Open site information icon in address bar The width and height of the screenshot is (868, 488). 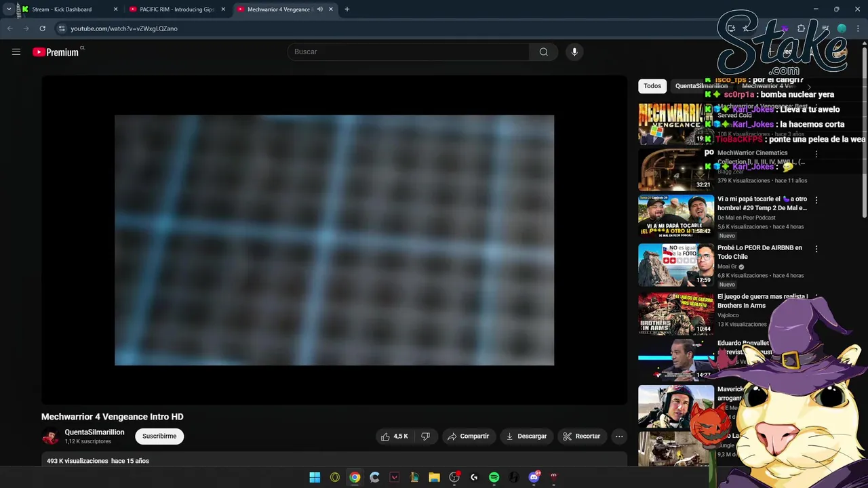62,28
